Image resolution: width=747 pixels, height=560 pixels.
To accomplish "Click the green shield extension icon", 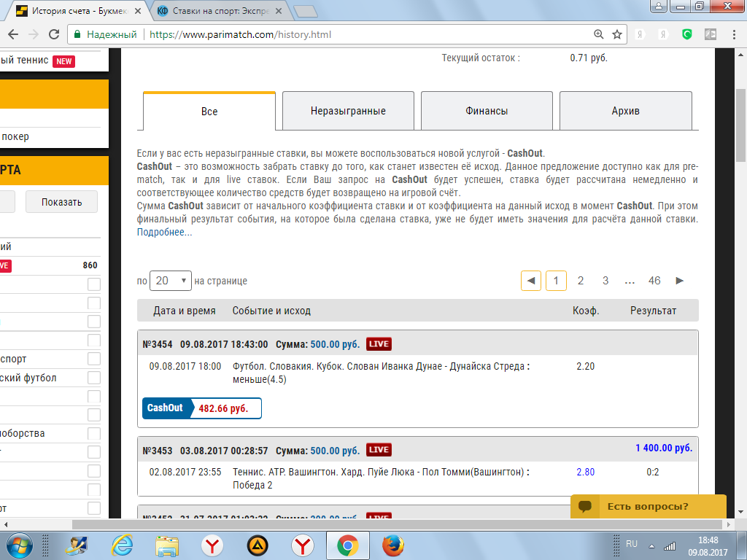I will click(686, 34).
